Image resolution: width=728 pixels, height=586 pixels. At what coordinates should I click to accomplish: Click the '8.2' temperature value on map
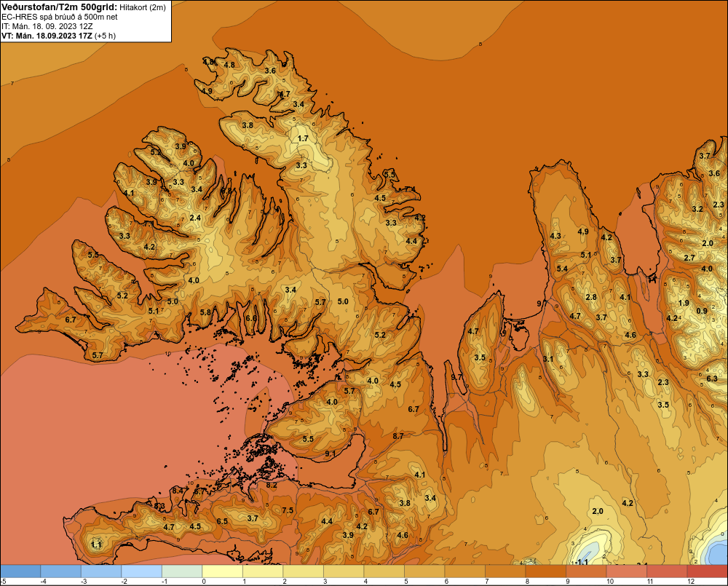272,486
